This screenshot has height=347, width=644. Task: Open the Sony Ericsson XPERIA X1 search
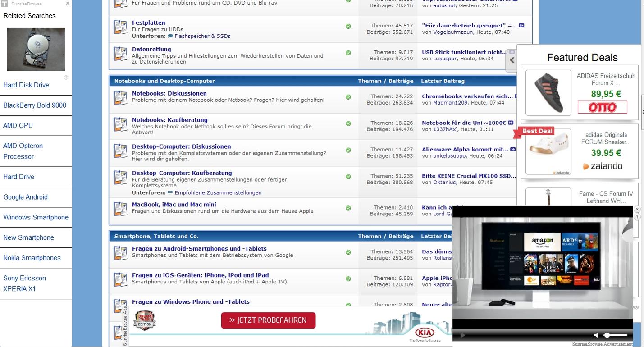pos(24,283)
